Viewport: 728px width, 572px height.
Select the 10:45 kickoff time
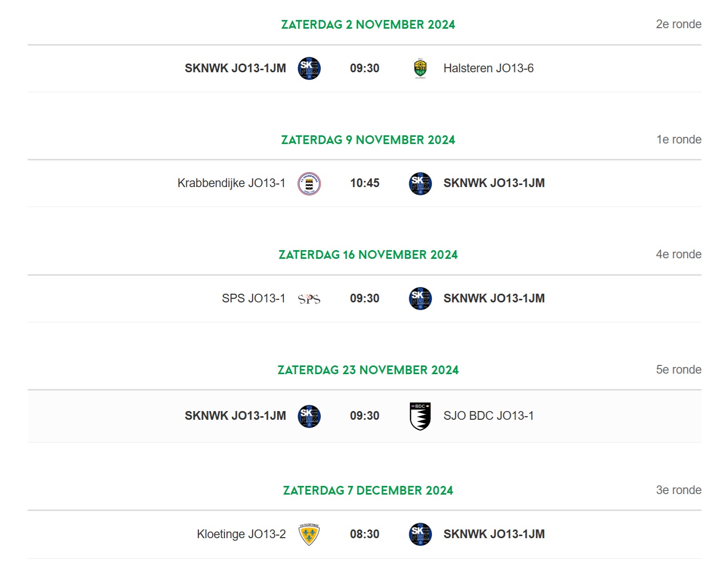coord(364,183)
